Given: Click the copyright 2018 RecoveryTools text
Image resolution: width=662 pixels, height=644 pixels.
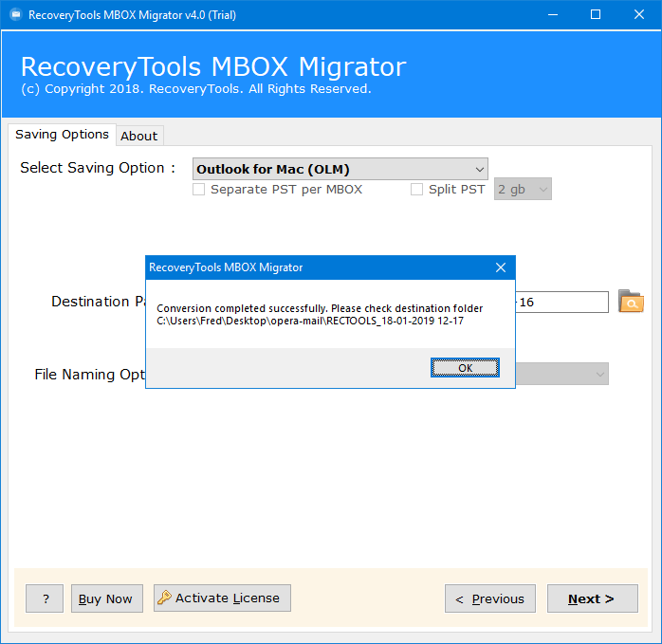Looking at the screenshot, I should pos(196,89).
